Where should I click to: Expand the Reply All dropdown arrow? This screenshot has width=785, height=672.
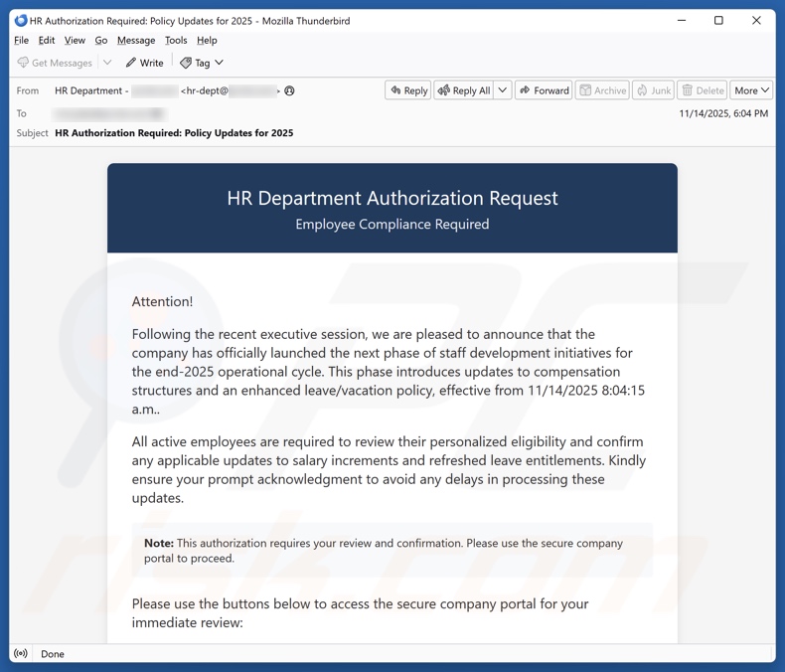[x=503, y=90]
